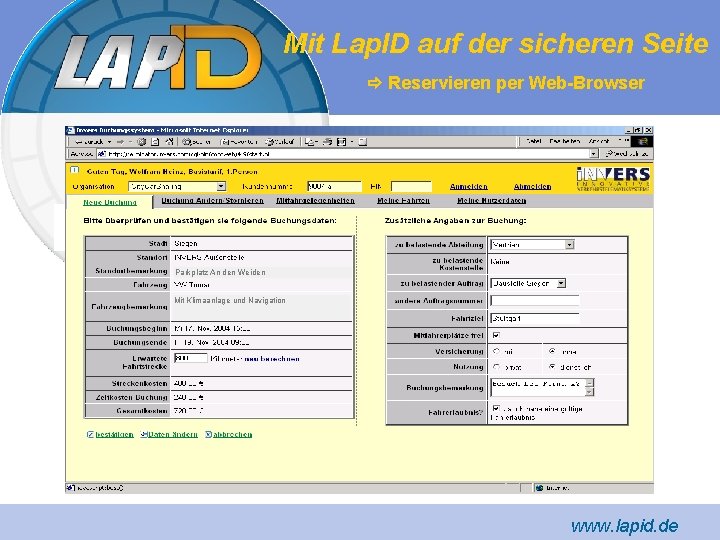The width and height of the screenshot is (720, 540).
Task: Select Versicherung option ohne
Action: (552, 351)
